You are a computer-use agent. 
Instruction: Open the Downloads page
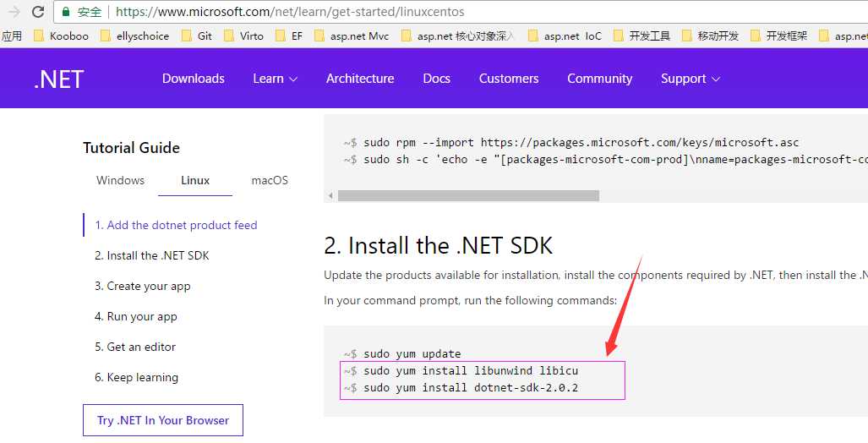point(194,79)
